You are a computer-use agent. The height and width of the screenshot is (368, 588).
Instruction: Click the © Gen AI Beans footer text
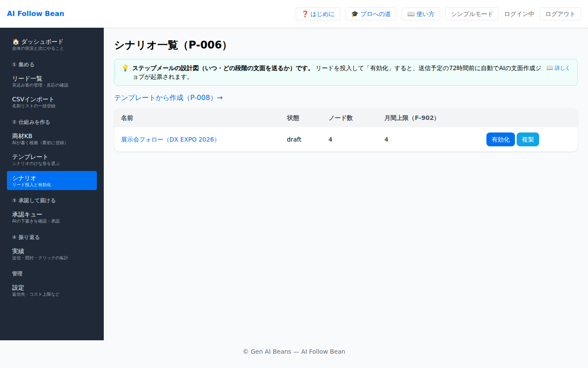(x=294, y=352)
